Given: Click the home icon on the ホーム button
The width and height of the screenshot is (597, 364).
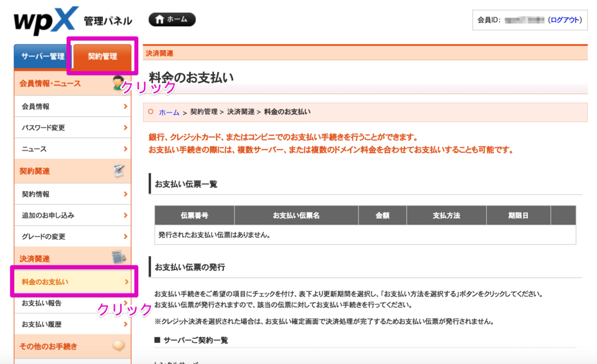Looking at the screenshot, I should (x=158, y=19).
